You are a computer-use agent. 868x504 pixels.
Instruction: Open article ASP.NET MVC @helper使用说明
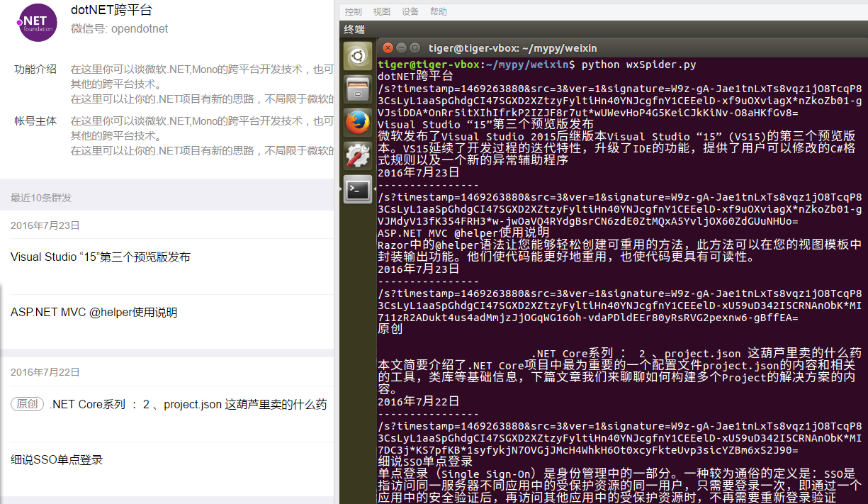pyautogui.click(x=94, y=312)
